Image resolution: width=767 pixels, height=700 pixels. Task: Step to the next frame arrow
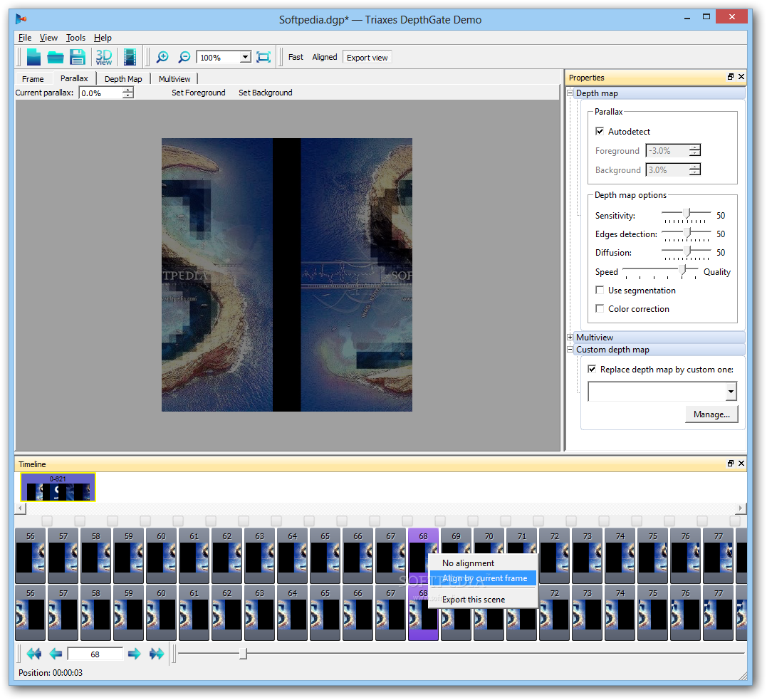(134, 654)
